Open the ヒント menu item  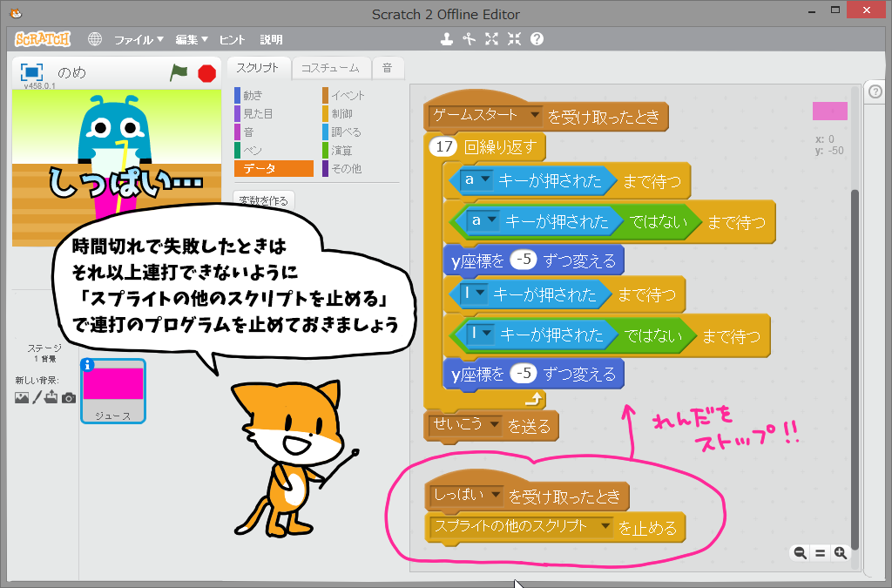(232, 39)
